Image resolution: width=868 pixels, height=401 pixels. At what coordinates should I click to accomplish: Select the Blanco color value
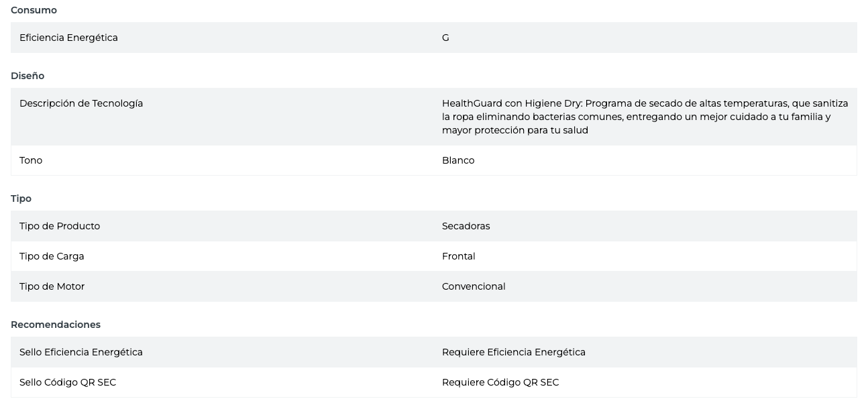(458, 160)
